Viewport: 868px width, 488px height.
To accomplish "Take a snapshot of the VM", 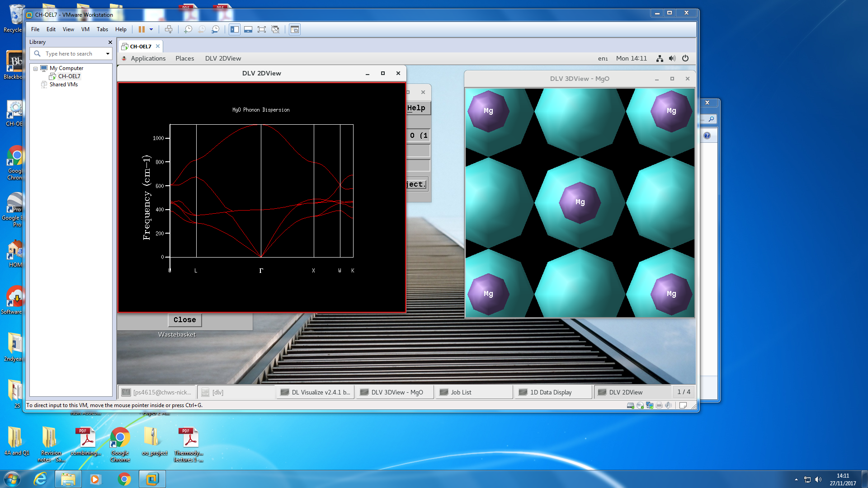I will pyautogui.click(x=188, y=29).
